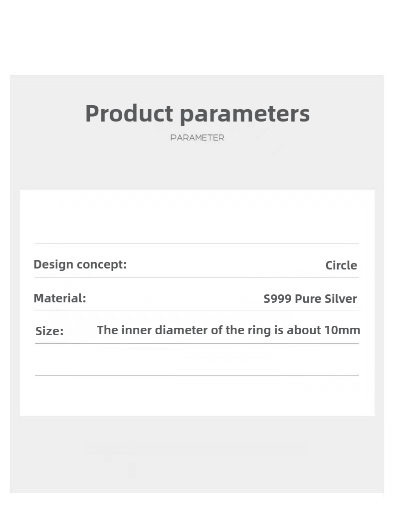
Task: Click the "Design concept:" label
Action: [80, 265]
